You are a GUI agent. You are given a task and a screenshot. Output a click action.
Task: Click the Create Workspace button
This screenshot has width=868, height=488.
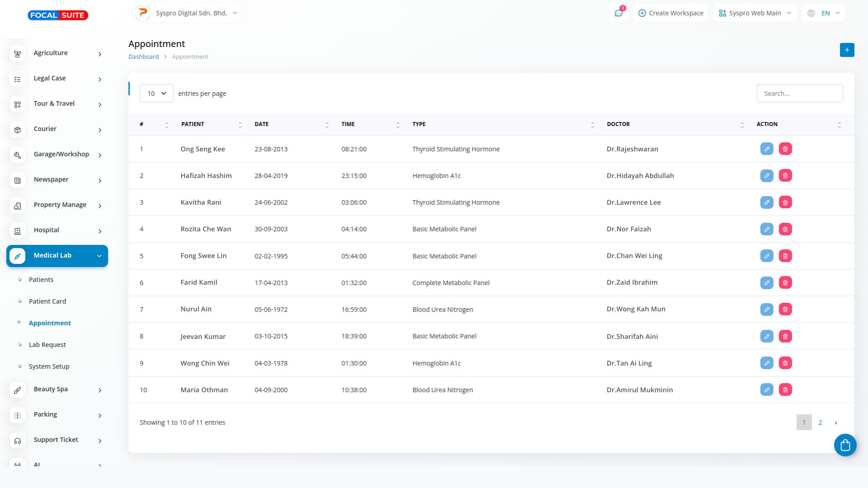click(670, 13)
